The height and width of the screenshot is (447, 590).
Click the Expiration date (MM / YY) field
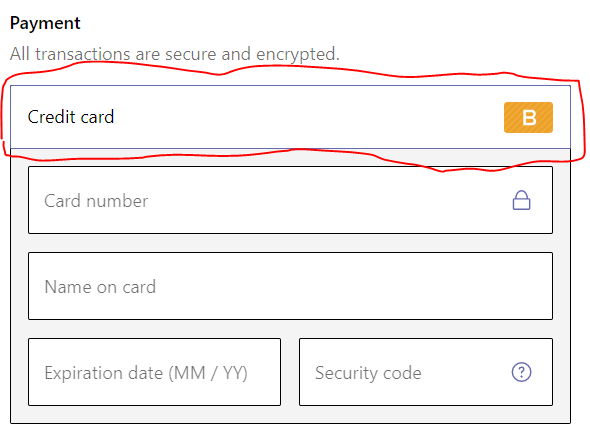pyautogui.click(x=154, y=372)
